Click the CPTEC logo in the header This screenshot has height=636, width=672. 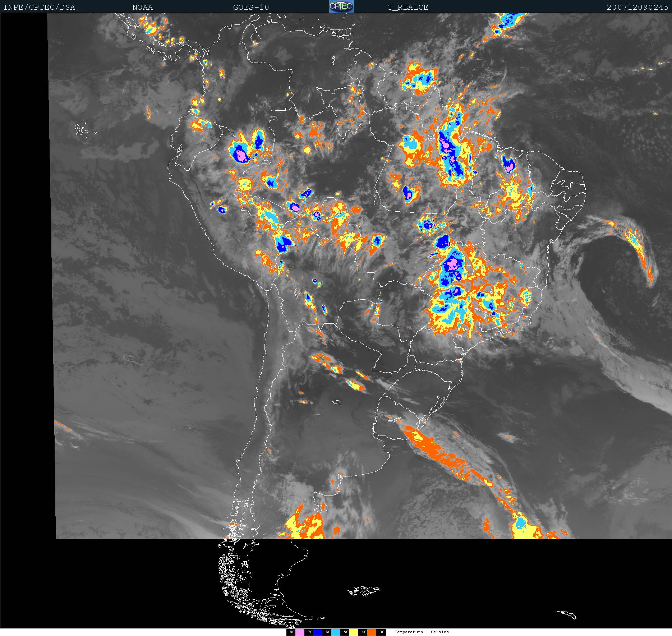pyautogui.click(x=341, y=6)
